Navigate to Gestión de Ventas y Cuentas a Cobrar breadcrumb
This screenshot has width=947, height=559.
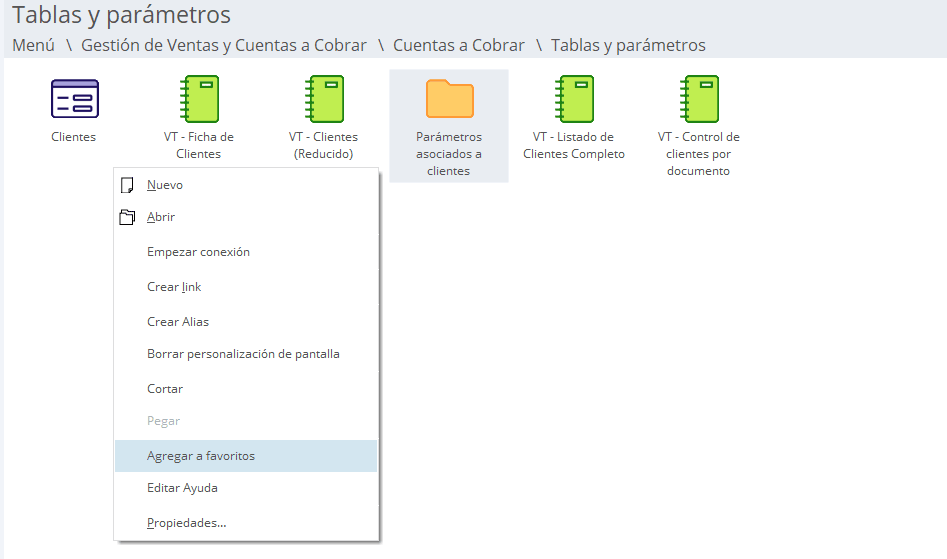coord(224,45)
